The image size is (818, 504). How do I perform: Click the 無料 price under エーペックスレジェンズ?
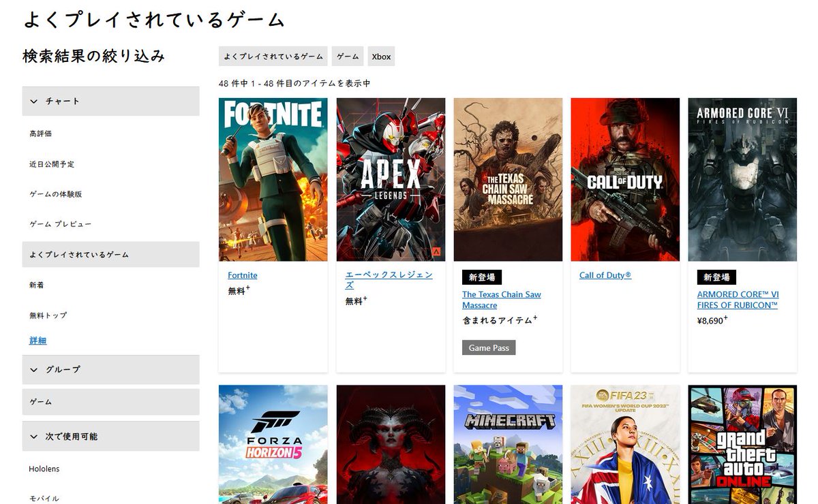point(356,300)
